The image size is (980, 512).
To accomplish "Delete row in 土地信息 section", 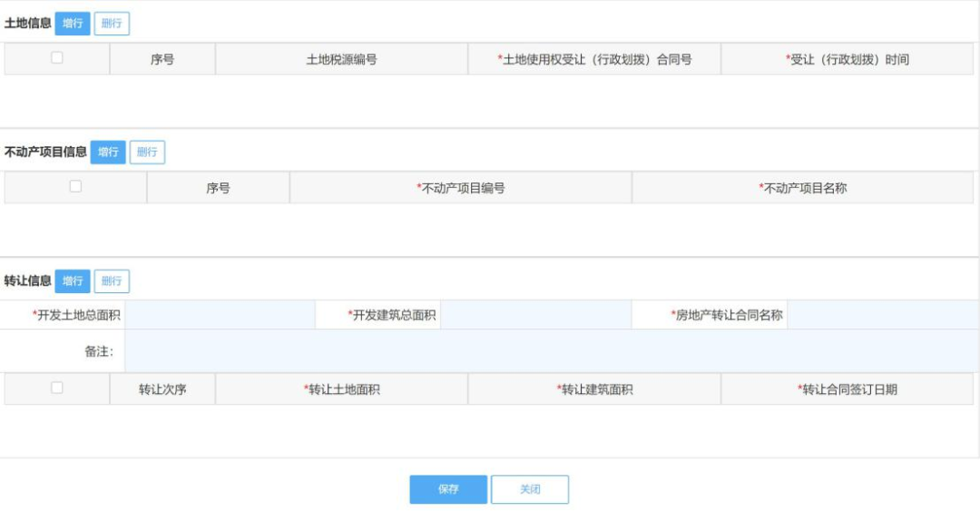I will click(112, 24).
